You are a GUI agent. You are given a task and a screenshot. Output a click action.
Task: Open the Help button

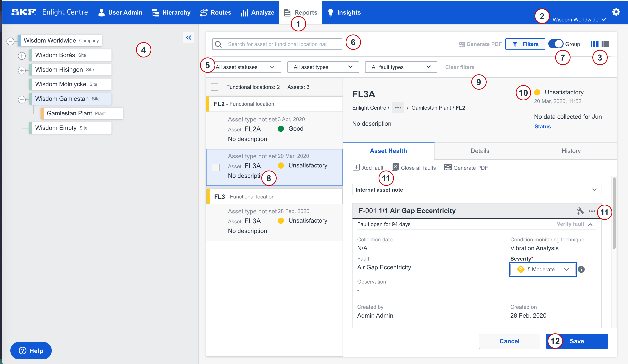[x=31, y=351]
